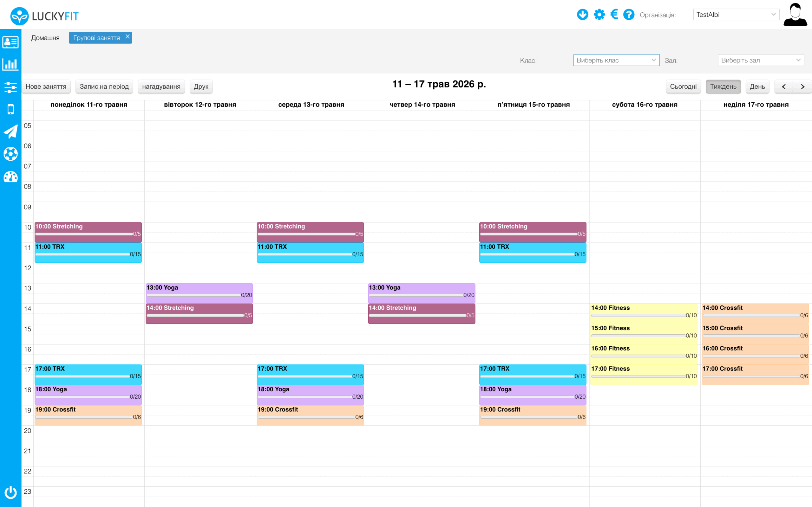The height and width of the screenshot is (507, 812).
Task: Open the client card sidebar icon
Action: pyautogui.click(x=10, y=42)
